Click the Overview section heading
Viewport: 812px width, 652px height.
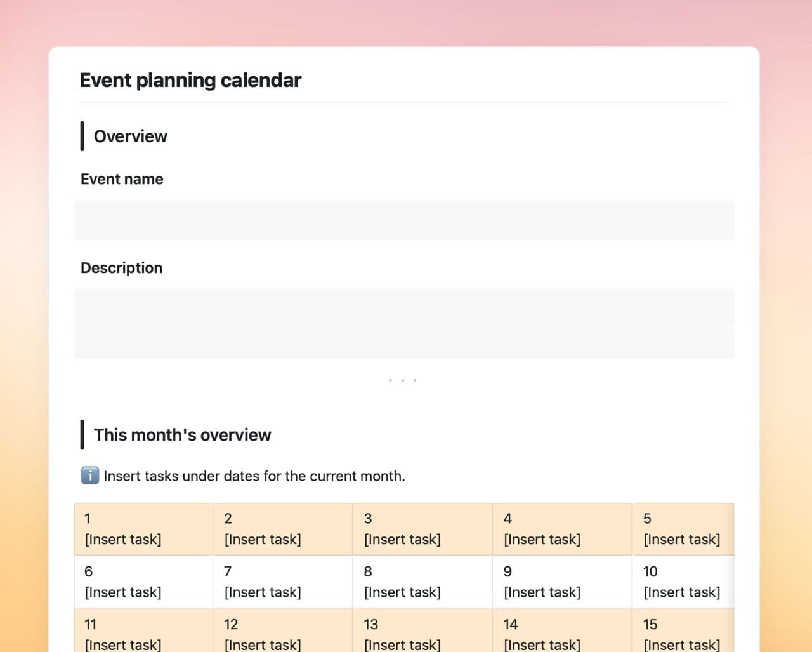tap(130, 136)
